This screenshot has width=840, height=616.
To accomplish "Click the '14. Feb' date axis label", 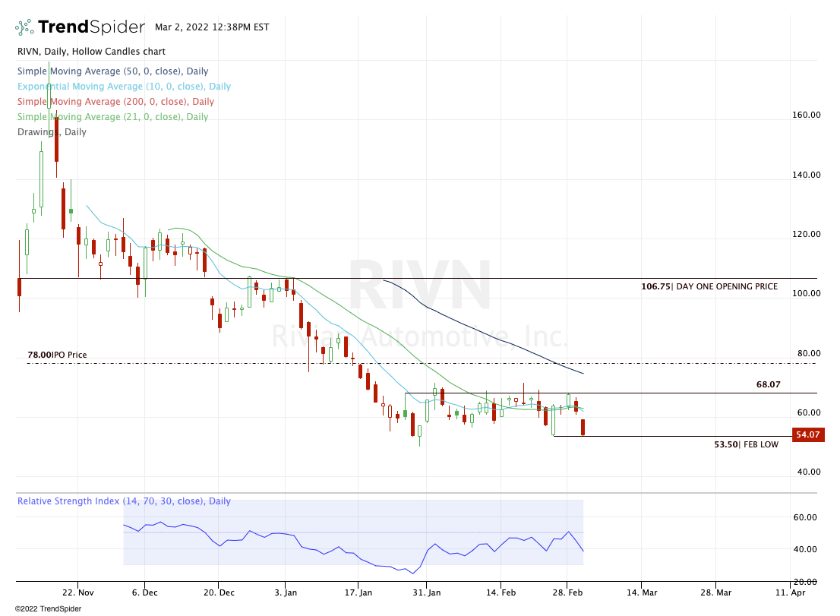I will pyautogui.click(x=501, y=592).
